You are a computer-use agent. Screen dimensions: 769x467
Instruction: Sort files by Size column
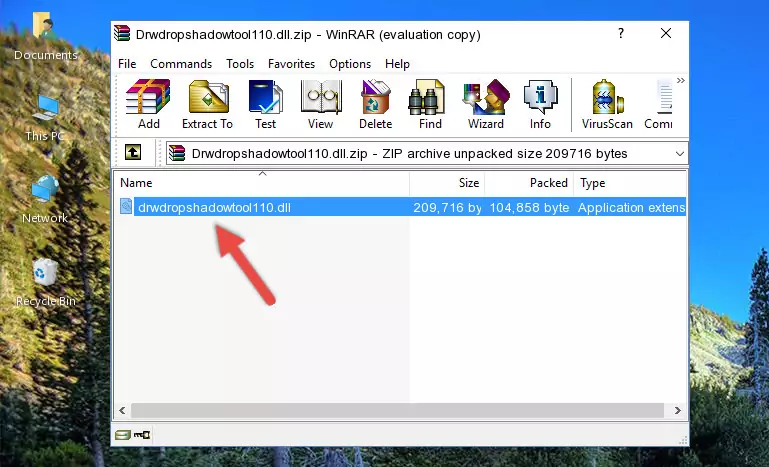pos(447,182)
